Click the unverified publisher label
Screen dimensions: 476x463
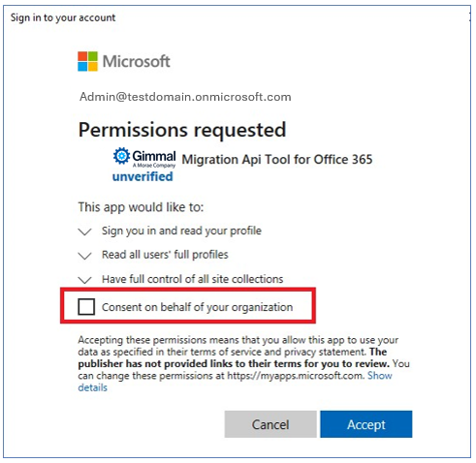tap(143, 176)
